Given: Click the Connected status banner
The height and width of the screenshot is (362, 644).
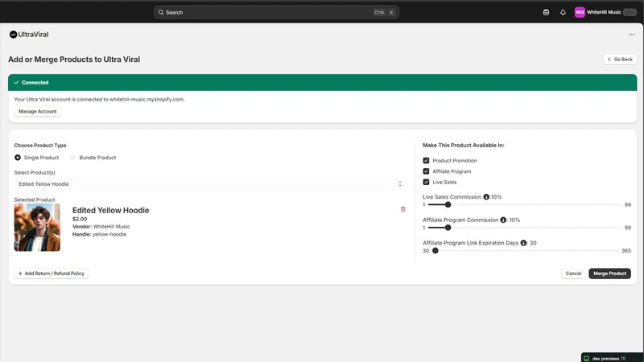Looking at the screenshot, I should 323,83.
